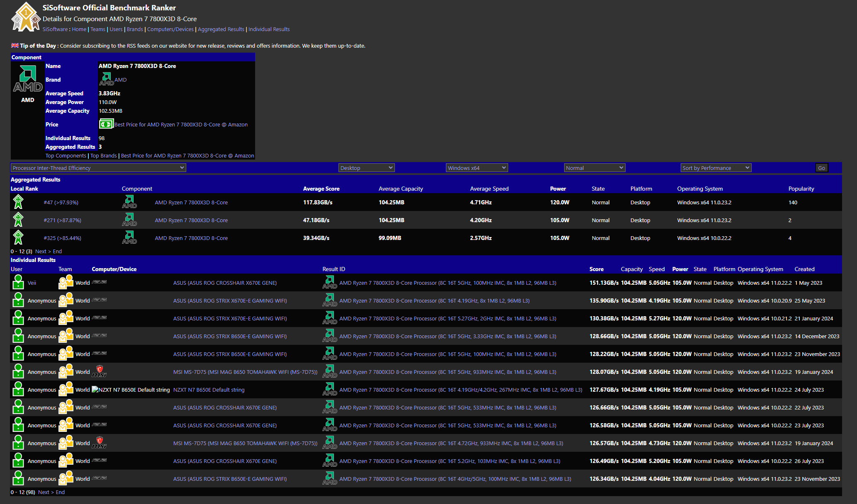This screenshot has height=504, width=857.
Task: Open the Brands nav link
Action: pyautogui.click(x=135, y=29)
